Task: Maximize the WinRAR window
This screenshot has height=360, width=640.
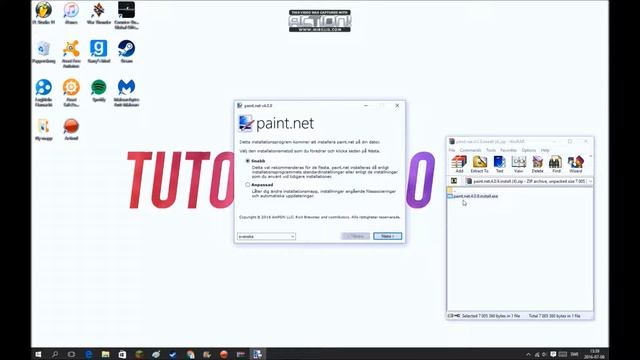Action: coord(570,141)
